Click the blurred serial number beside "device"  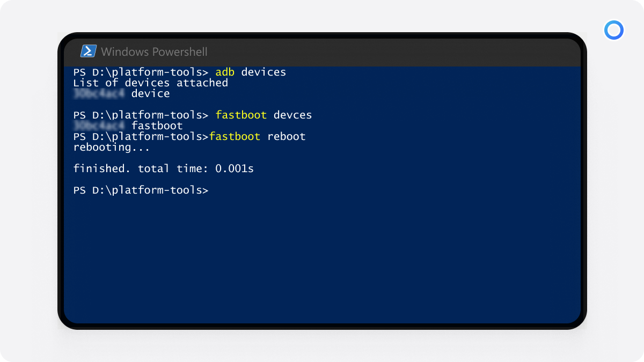click(99, 94)
